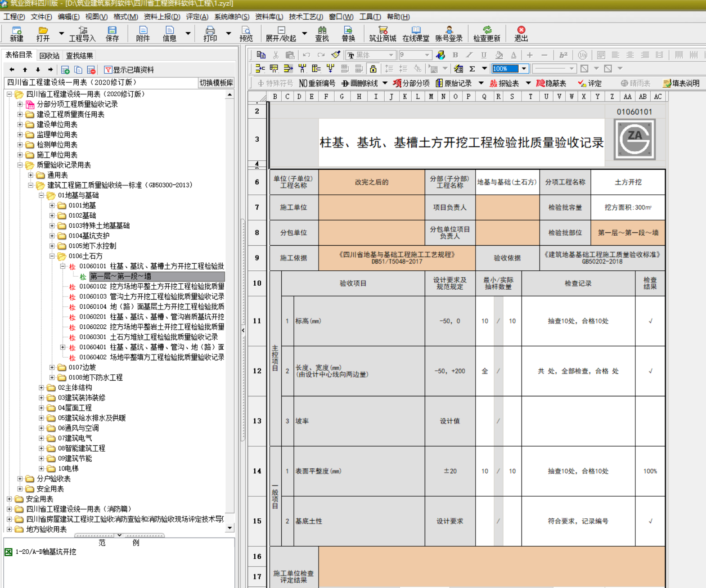
Task: Open the 筑业商城 store icon
Action: pyautogui.click(x=383, y=34)
